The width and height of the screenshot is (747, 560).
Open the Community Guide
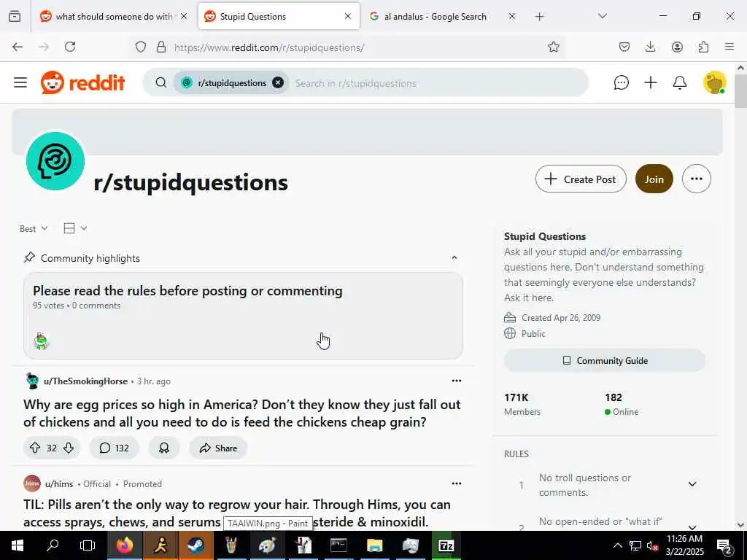click(605, 360)
